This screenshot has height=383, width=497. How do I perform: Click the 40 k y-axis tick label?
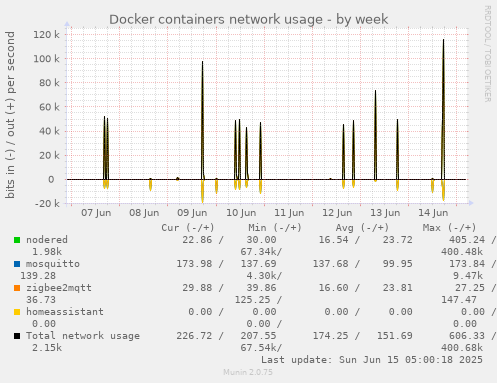pos(49,131)
